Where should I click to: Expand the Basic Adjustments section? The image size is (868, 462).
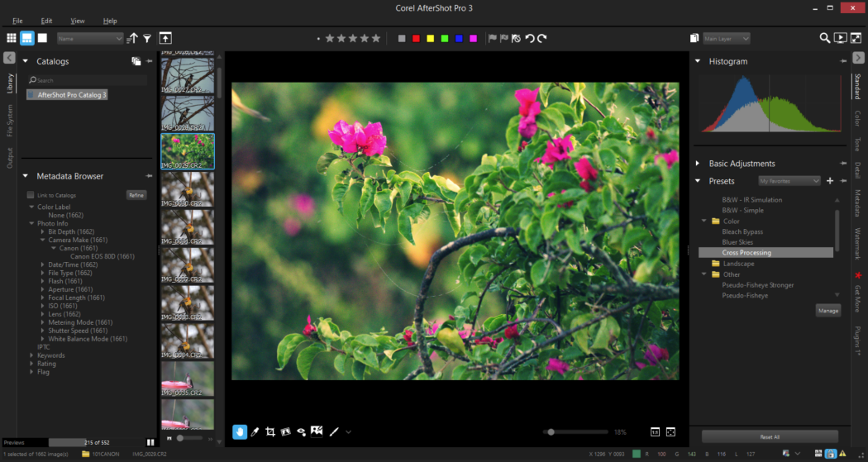coord(742,164)
